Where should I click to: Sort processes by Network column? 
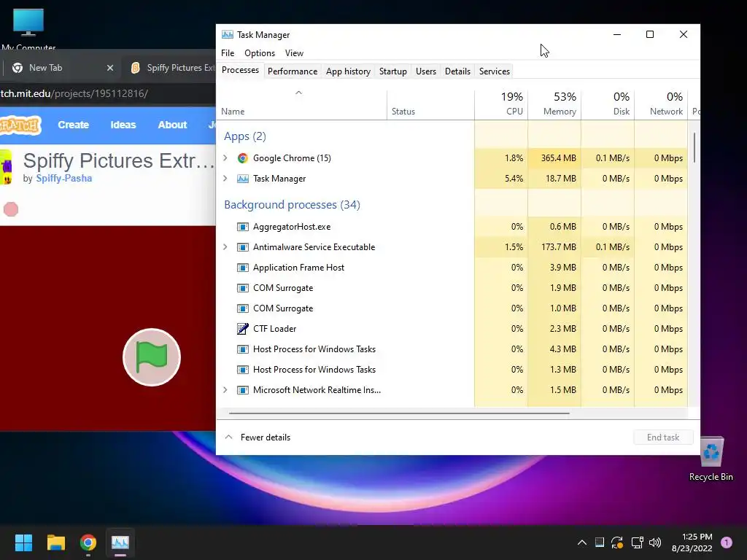point(661,104)
